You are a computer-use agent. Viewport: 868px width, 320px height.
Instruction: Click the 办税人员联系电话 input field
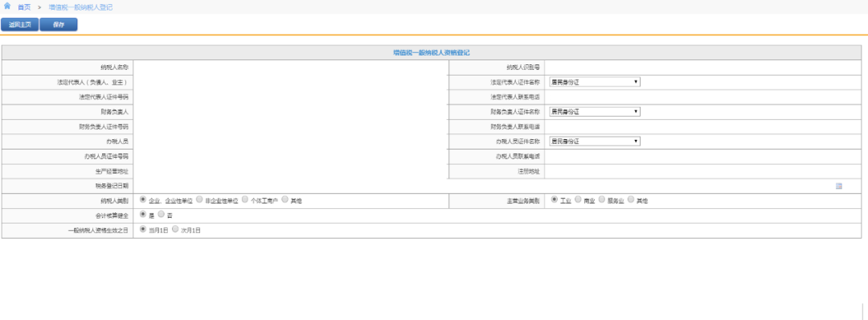(x=702, y=157)
